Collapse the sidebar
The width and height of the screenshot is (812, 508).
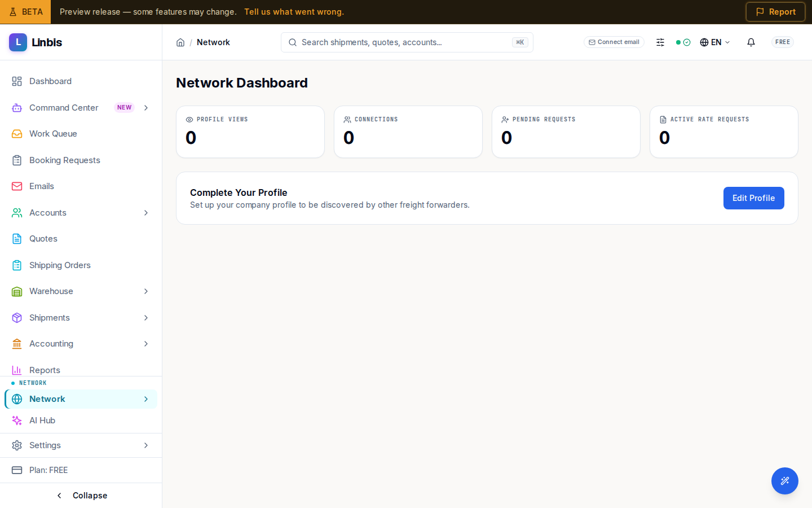[x=81, y=496]
